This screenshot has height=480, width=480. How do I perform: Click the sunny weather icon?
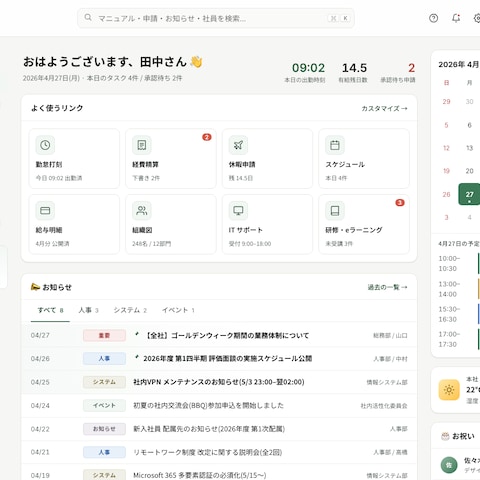click(449, 390)
